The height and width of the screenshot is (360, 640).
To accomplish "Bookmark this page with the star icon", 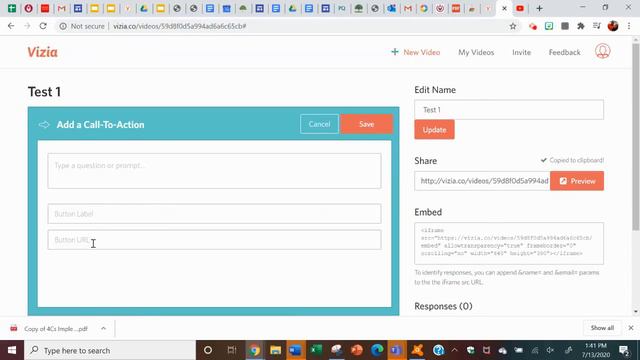I will (513, 26).
